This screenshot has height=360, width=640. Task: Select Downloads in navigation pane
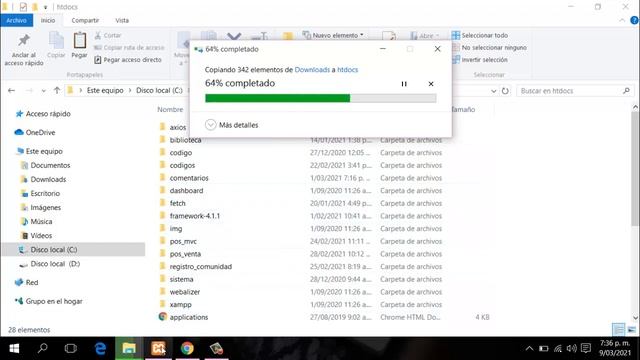(48, 180)
